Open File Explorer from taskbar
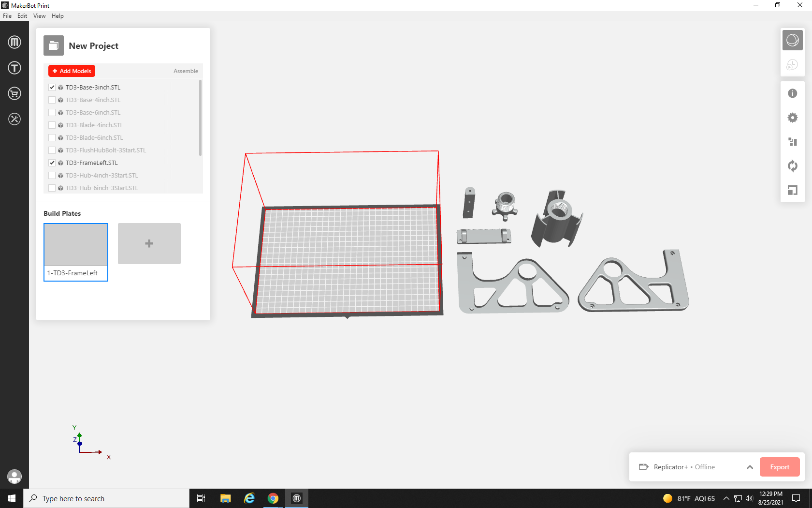This screenshot has width=812, height=508. 225,498
